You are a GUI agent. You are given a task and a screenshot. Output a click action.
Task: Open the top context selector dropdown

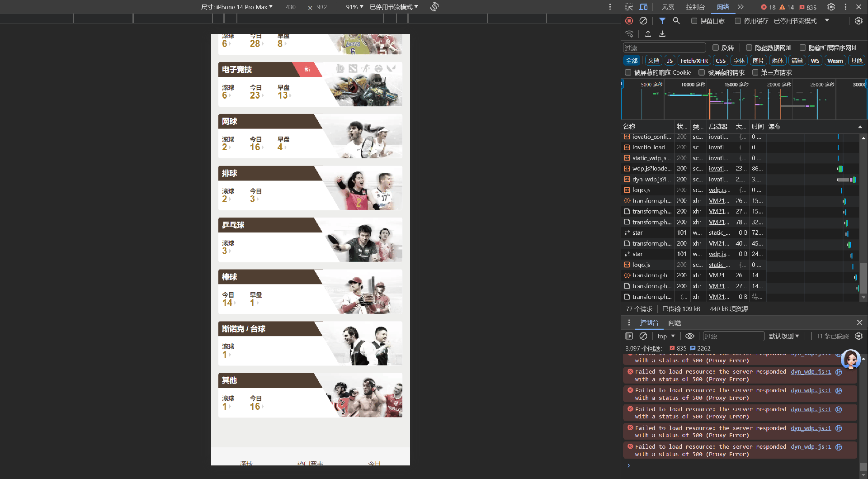666,336
